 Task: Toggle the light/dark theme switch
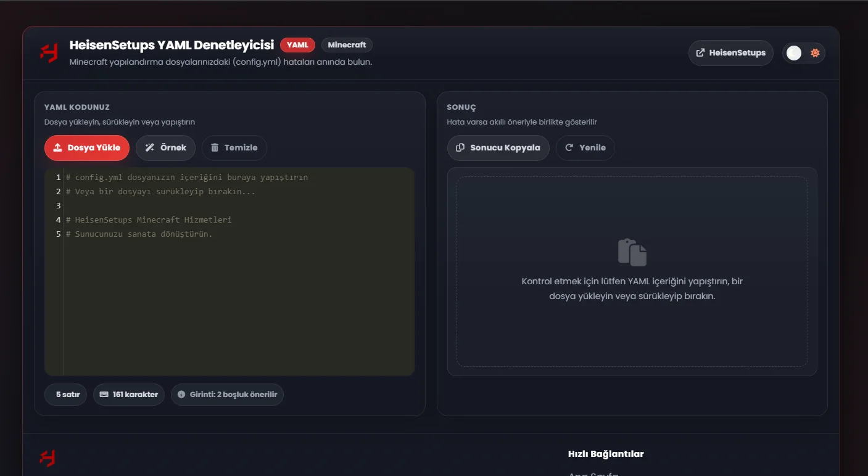click(804, 53)
